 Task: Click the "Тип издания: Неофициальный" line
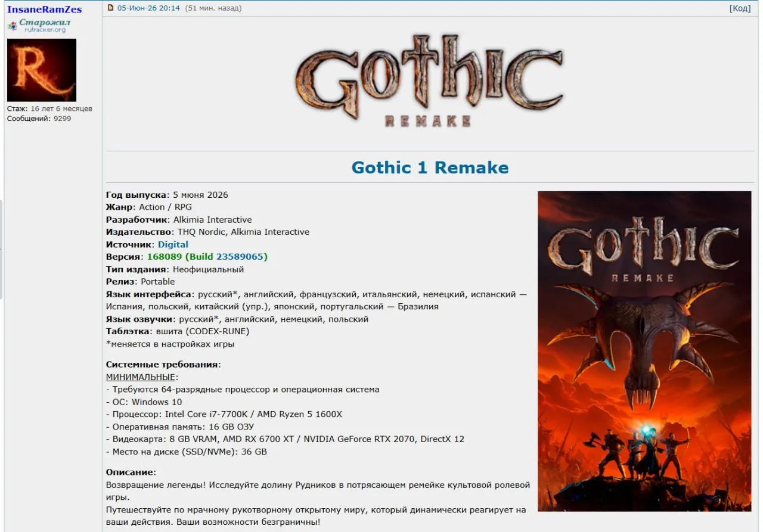tap(175, 269)
